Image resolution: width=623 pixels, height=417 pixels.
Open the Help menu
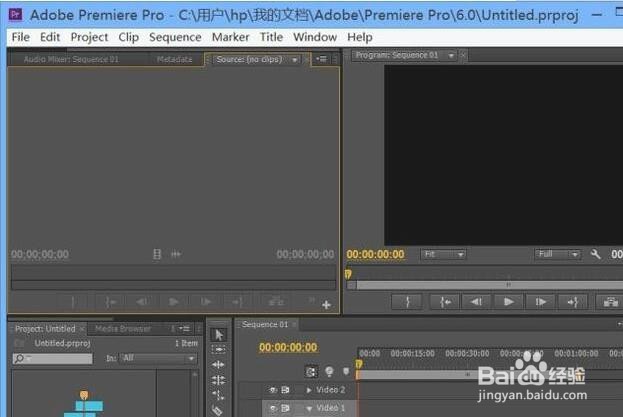360,37
